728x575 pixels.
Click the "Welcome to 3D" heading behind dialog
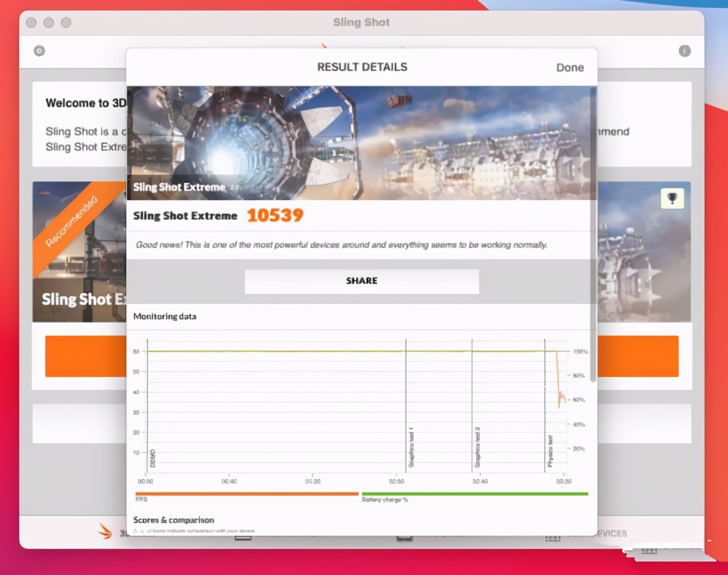(86, 103)
